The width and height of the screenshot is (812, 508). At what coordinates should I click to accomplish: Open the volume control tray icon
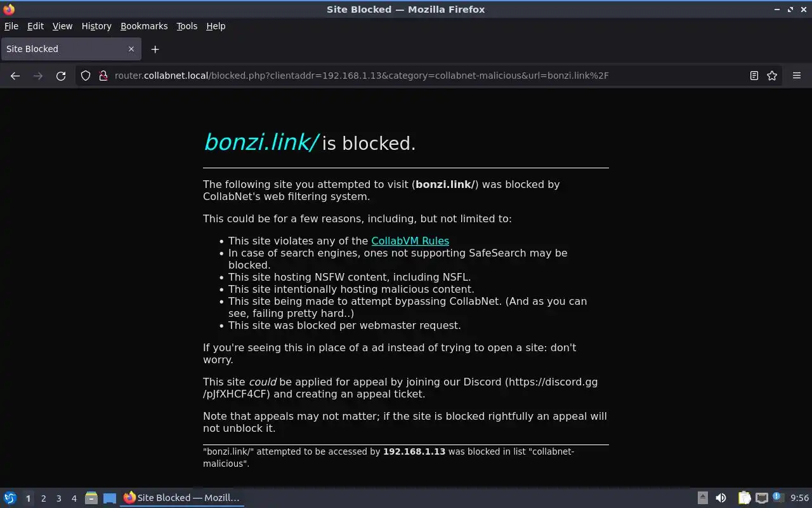(721, 498)
